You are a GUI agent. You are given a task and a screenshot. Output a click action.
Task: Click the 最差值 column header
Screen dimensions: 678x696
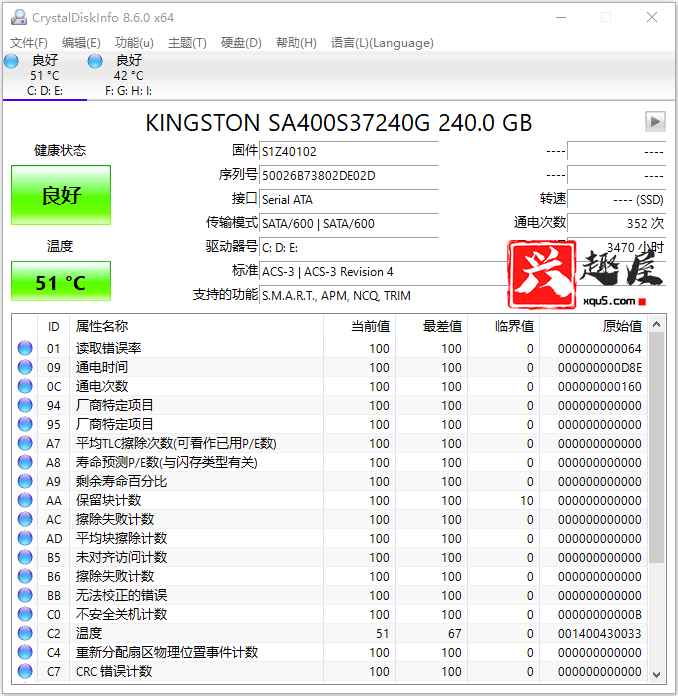(x=431, y=327)
